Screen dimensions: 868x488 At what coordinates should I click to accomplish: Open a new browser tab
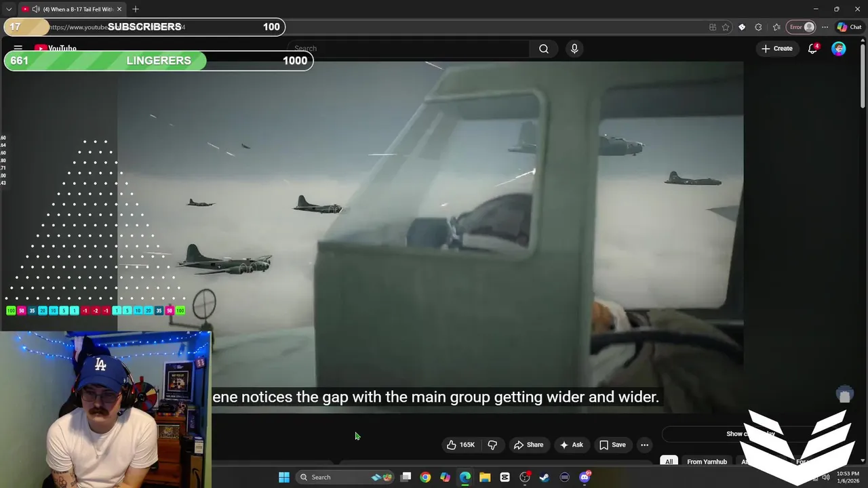click(x=136, y=9)
